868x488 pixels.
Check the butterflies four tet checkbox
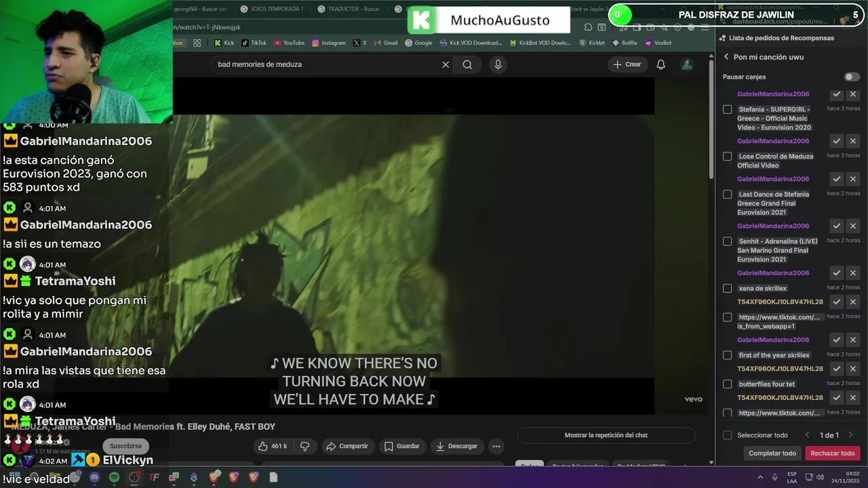pos(727,384)
